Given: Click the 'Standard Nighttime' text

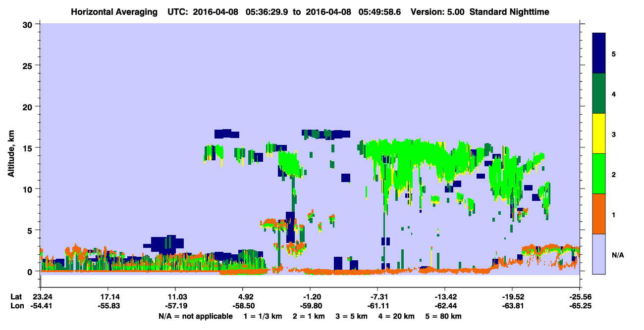Looking at the screenshot, I should point(509,11).
